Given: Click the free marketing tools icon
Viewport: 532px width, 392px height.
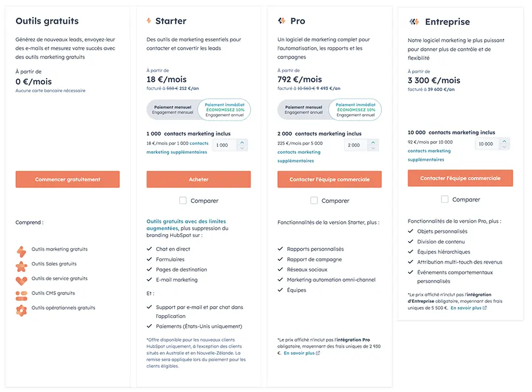Looking at the screenshot, I should pyautogui.click(x=21, y=250).
